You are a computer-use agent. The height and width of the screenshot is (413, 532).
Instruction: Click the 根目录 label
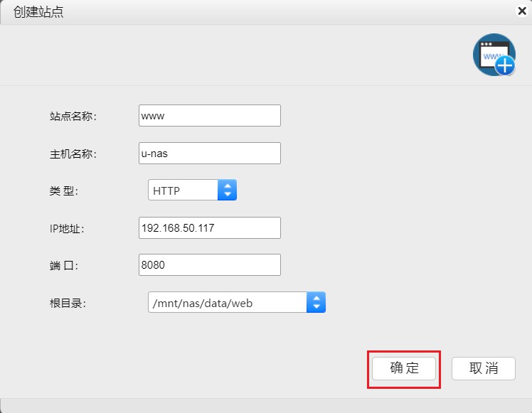(x=68, y=304)
